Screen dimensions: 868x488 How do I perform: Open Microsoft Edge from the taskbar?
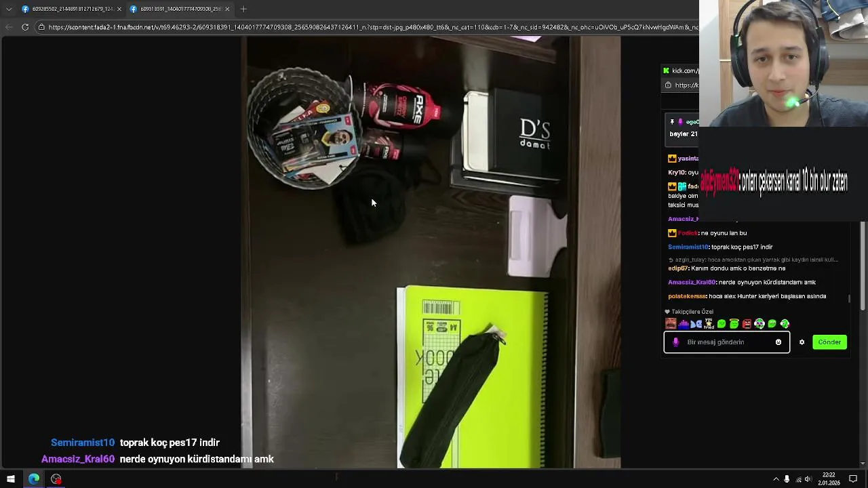(34, 479)
